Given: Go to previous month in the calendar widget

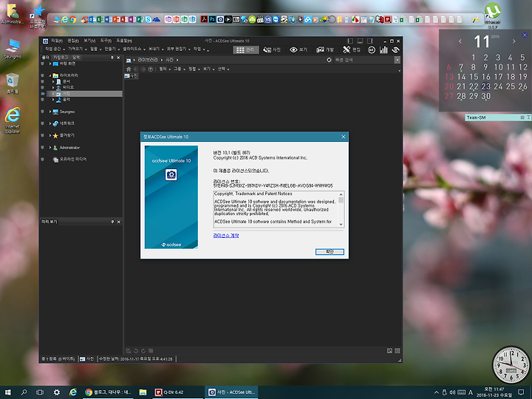Looking at the screenshot, I should [460, 41].
